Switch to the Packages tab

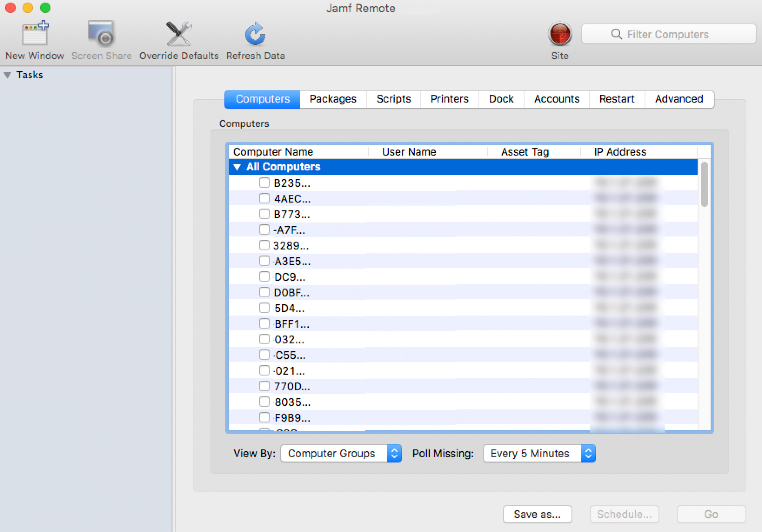click(332, 99)
